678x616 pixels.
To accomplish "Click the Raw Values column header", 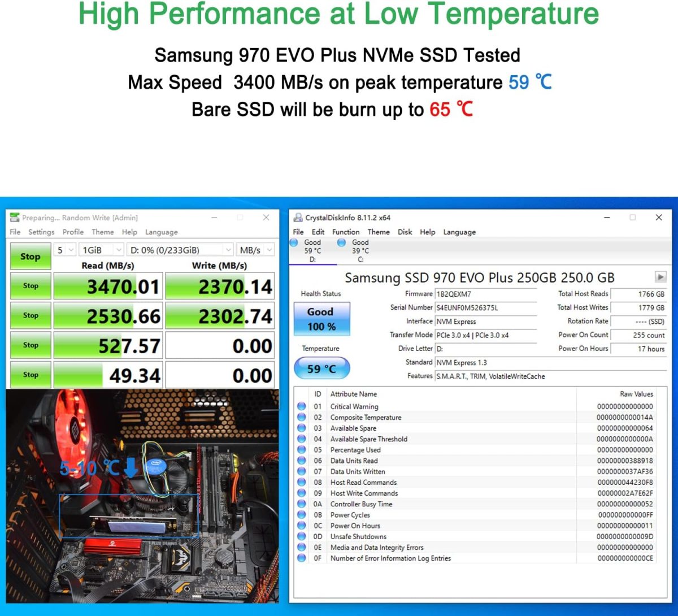I will coord(636,394).
